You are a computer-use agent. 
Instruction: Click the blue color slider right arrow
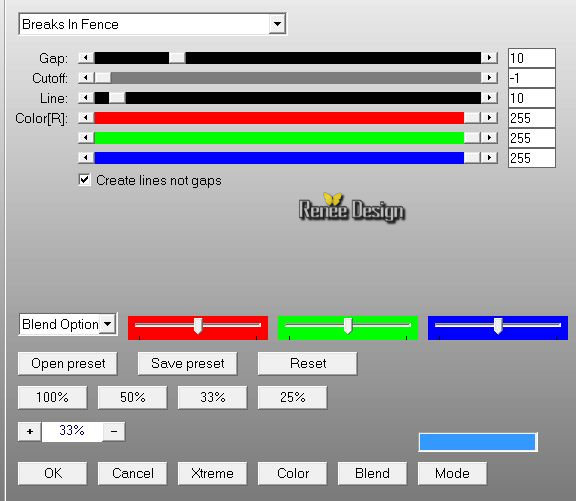tap(489, 158)
